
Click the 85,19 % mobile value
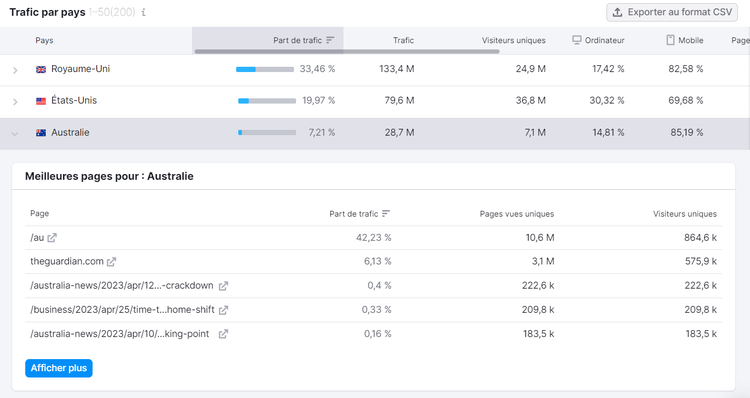point(687,133)
